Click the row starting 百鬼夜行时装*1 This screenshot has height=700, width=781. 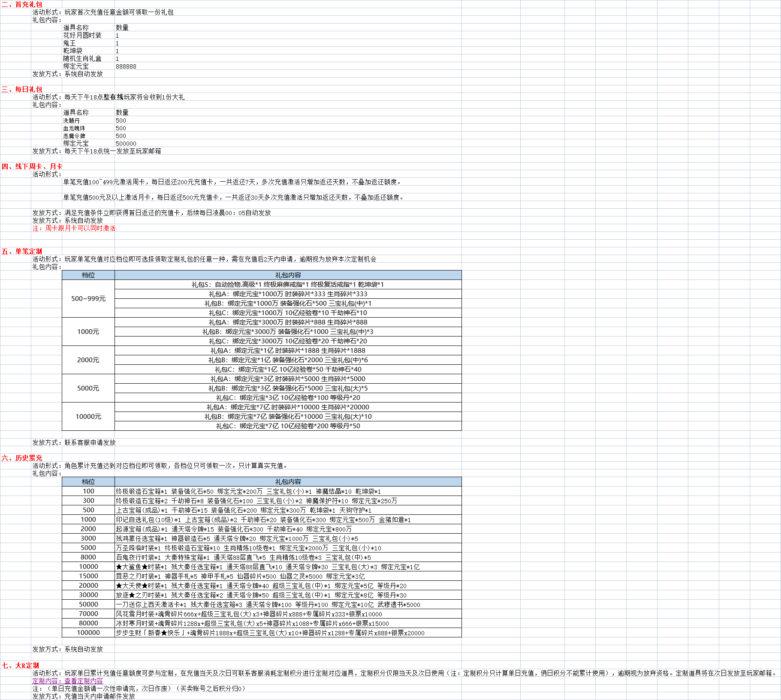coord(288,557)
